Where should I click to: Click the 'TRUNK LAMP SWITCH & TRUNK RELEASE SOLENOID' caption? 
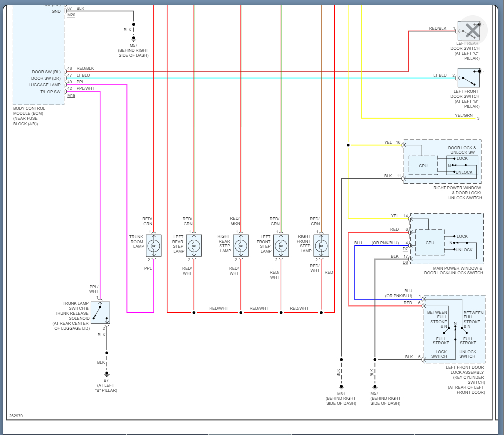[72, 316]
